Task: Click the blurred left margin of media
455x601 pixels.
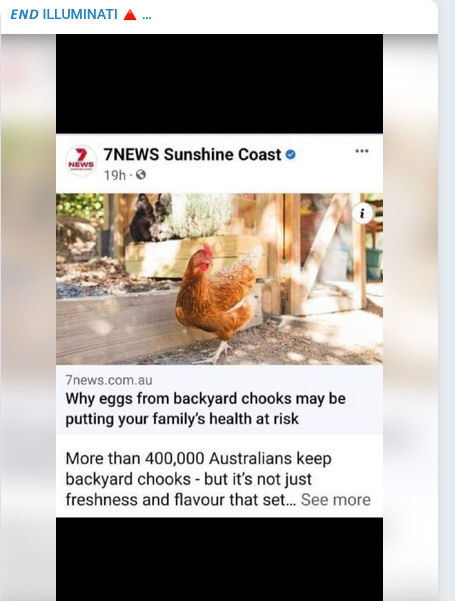Action: pos(28,317)
